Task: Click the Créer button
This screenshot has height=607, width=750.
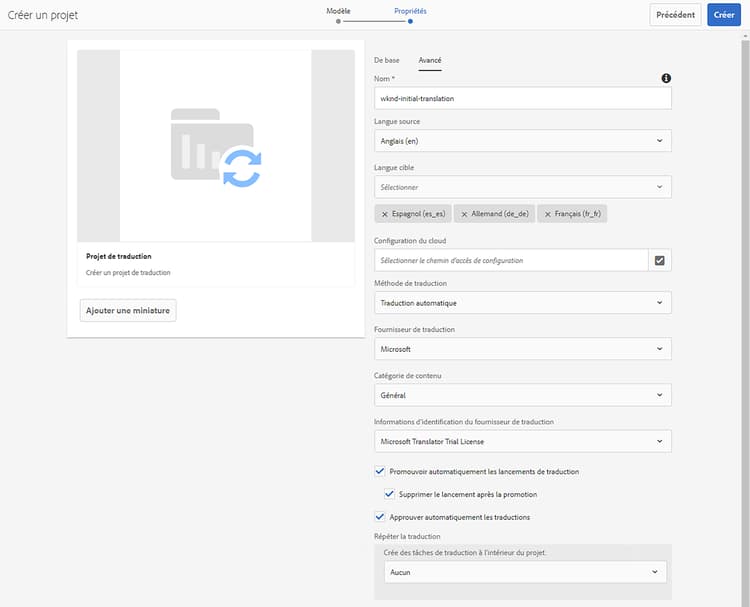Action: tap(724, 15)
